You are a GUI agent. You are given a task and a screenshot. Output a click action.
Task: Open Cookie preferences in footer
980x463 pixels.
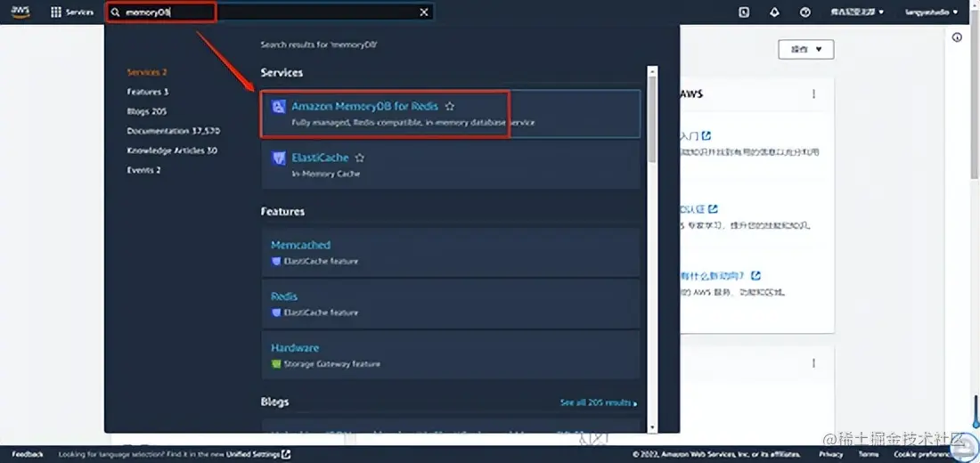click(922, 454)
